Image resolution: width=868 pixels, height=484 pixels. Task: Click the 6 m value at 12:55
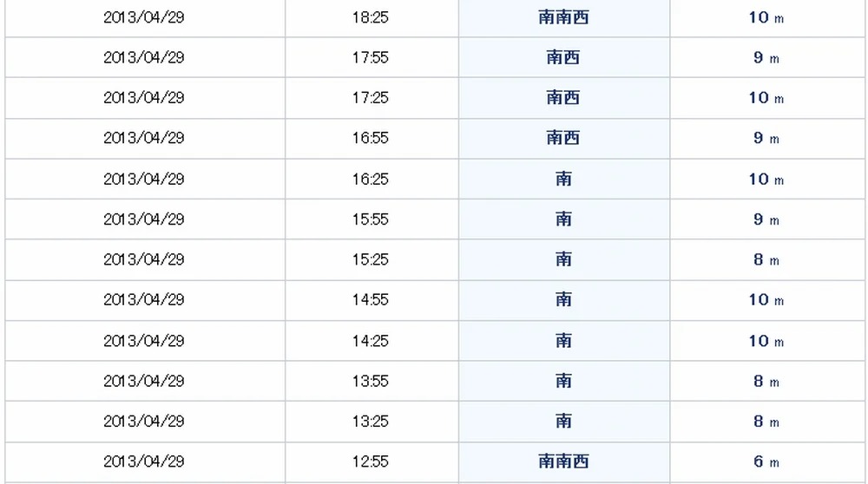tap(766, 461)
